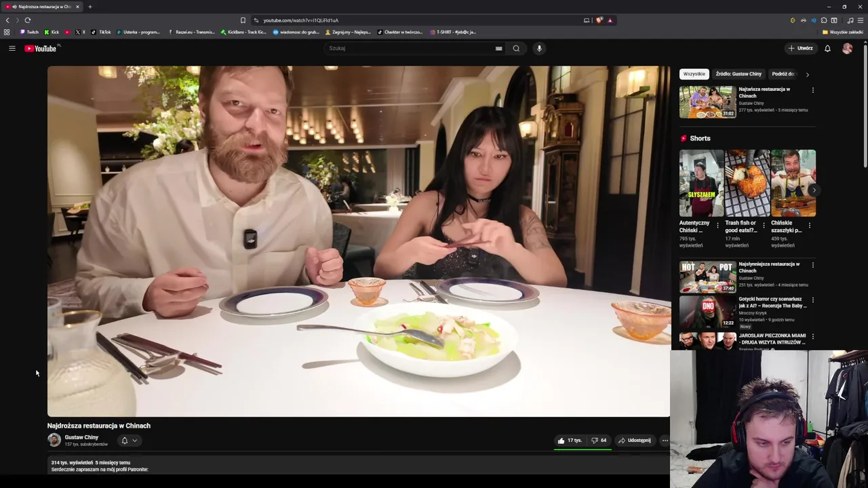This screenshot has height=488, width=868.
Task: Open the browser main menu icon
Action: pyautogui.click(x=861, y=20)
